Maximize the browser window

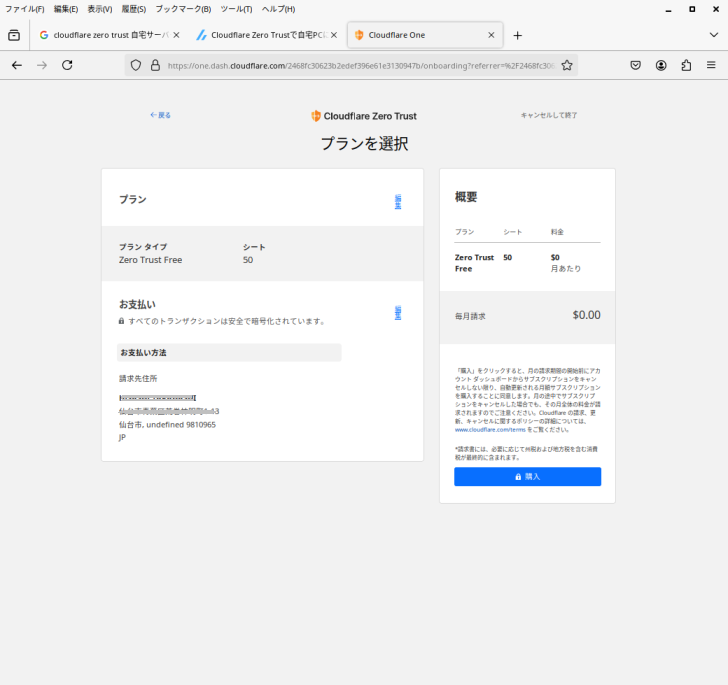pyautogui.click(x=692, y=9)
